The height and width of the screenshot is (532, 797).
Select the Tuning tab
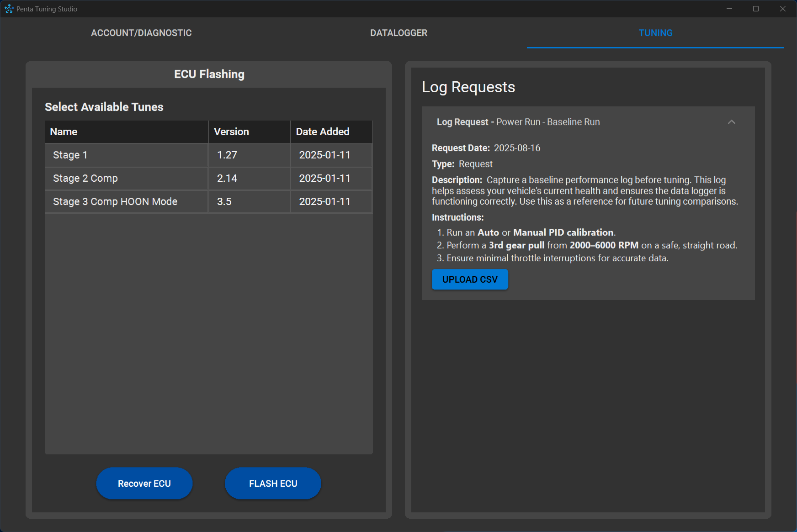pyautogui.click(x=655, y=33)
